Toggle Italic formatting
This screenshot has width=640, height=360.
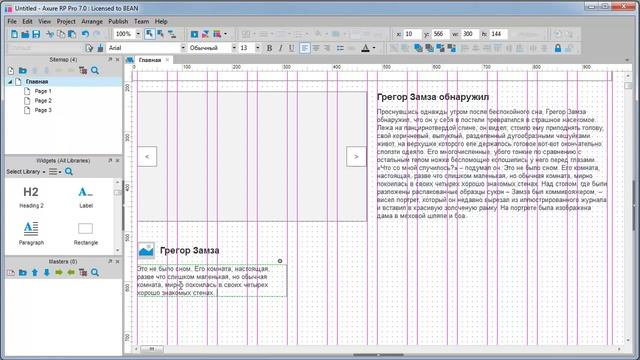click(280, 48)
